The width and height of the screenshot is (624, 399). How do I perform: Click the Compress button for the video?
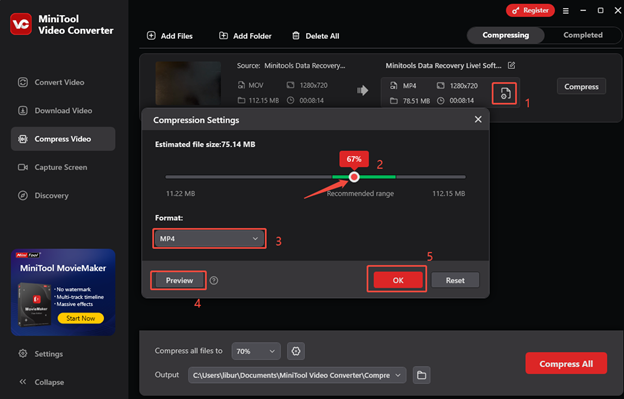(x=581, y=86)
